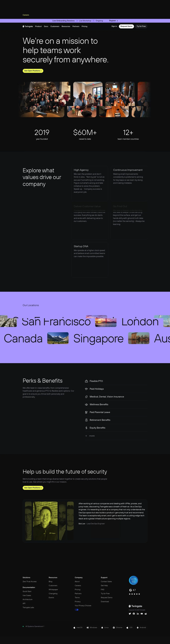
Task: Click the Equity Benefits dollar icon
Action: [x=86, y=428]
